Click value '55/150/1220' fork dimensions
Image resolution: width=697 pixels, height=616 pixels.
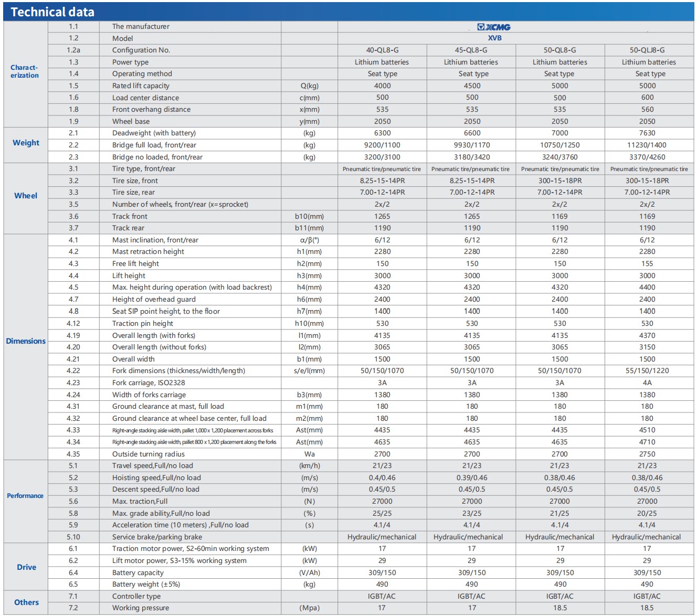pos(647,371)
